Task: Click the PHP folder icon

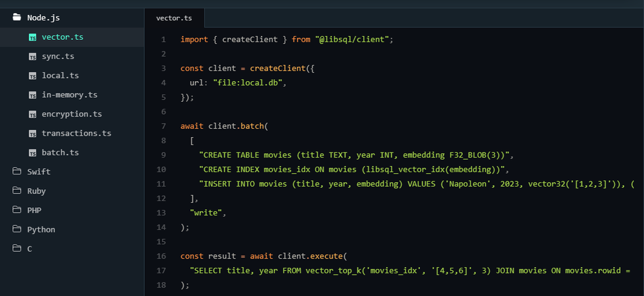Action: point(17,210)
